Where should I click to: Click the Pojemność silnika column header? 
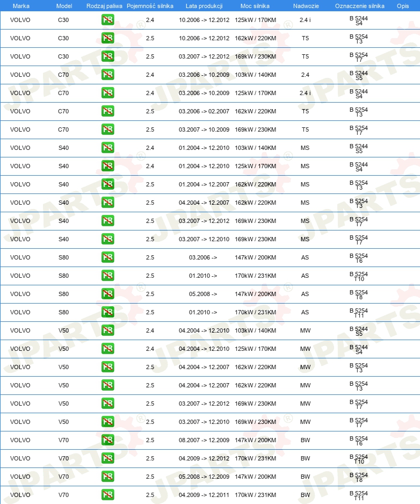pos(150,6)
